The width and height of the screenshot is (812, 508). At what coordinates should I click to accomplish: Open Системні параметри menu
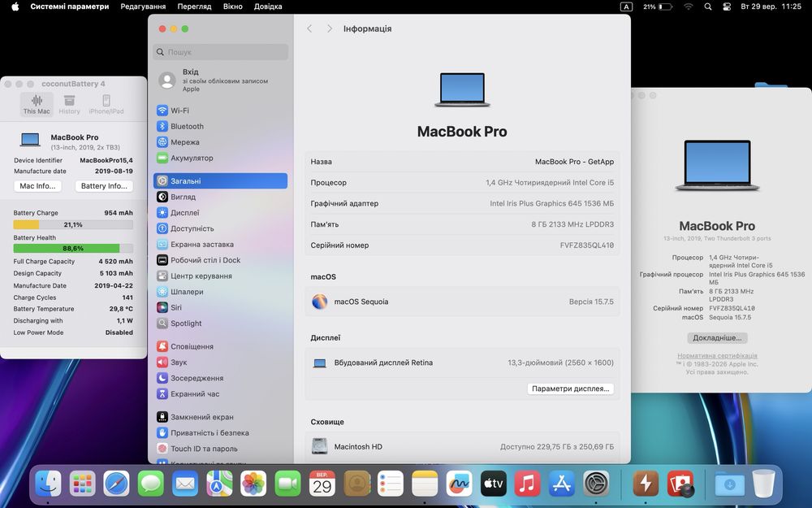click(x=69, y=7)
